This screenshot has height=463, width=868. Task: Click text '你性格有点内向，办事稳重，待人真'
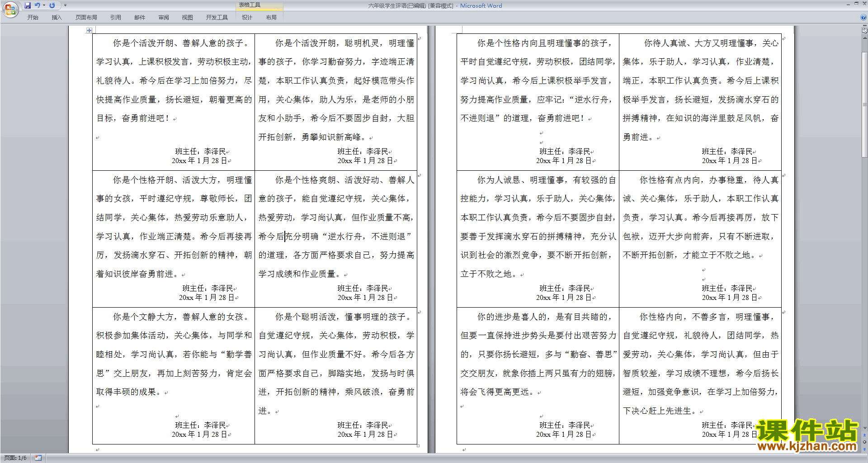point(709,180)
